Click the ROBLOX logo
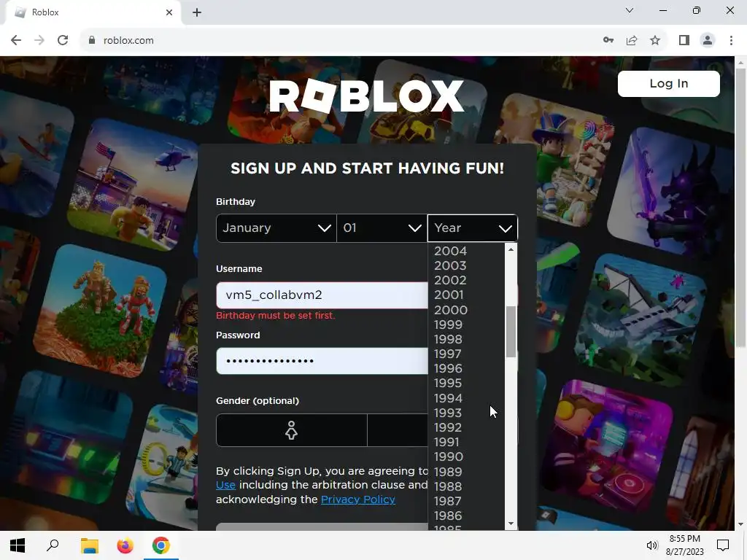747x560 pixels. (366, 96)
